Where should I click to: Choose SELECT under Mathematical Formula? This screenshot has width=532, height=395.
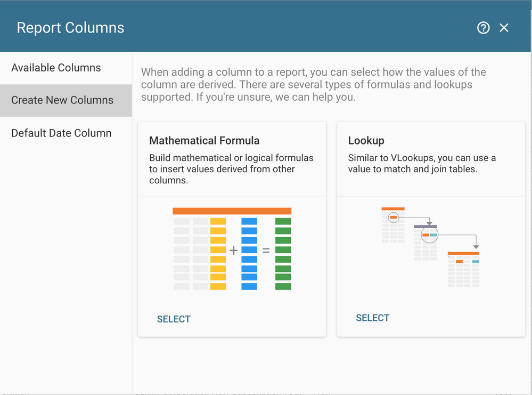pos(174,319)
